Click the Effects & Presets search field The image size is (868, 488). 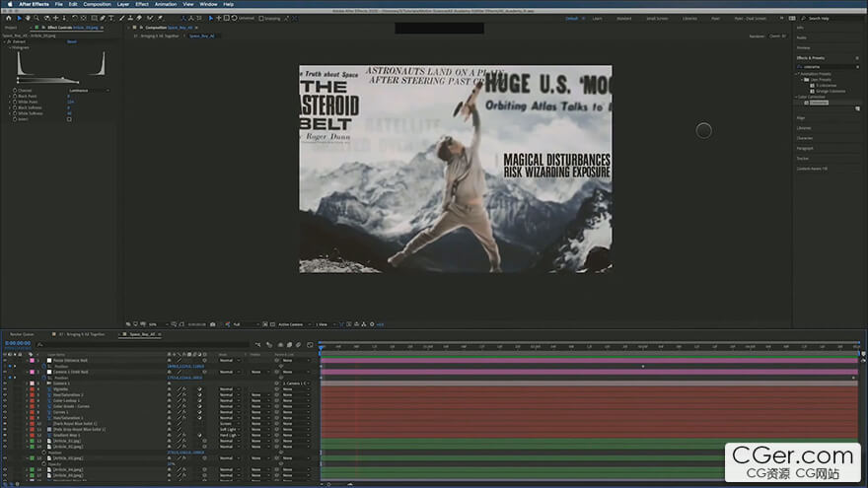(x=828, y=67)
